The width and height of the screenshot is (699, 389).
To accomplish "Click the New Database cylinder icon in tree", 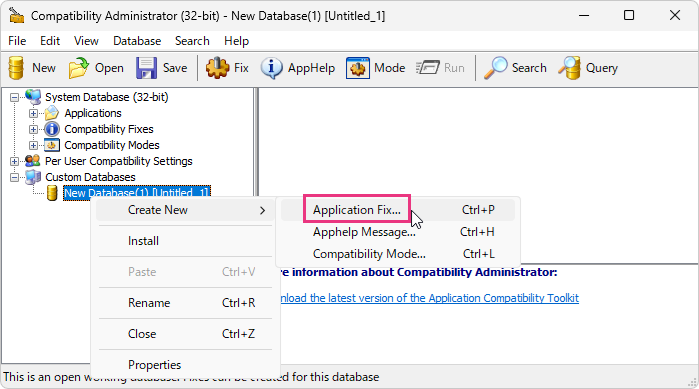I will coord(52,193).
